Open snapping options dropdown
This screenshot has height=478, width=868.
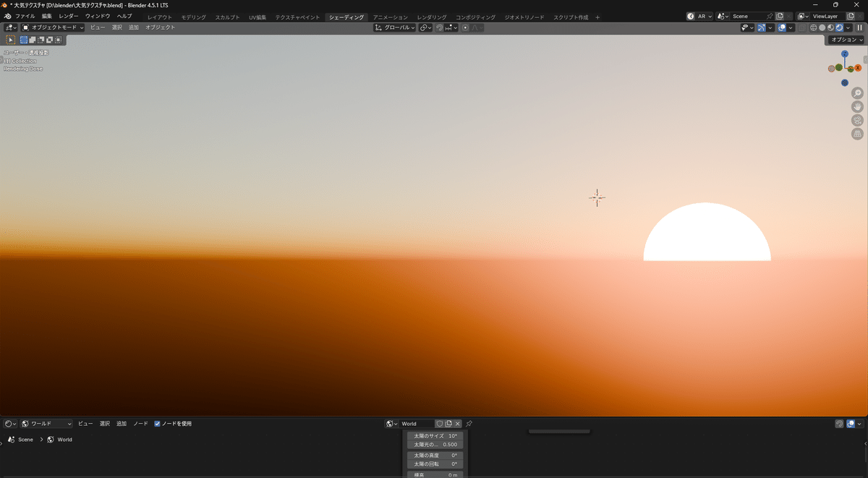[450, 27]
